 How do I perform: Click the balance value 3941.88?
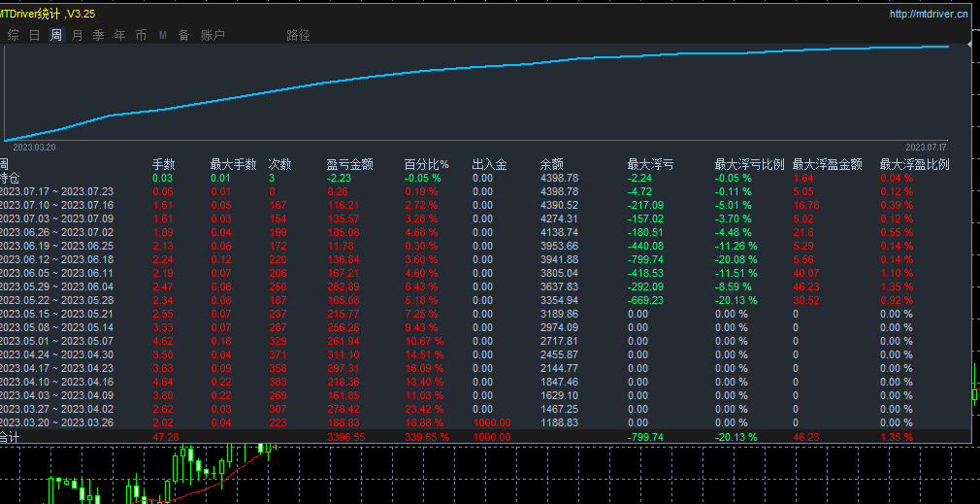pos(559,259)
